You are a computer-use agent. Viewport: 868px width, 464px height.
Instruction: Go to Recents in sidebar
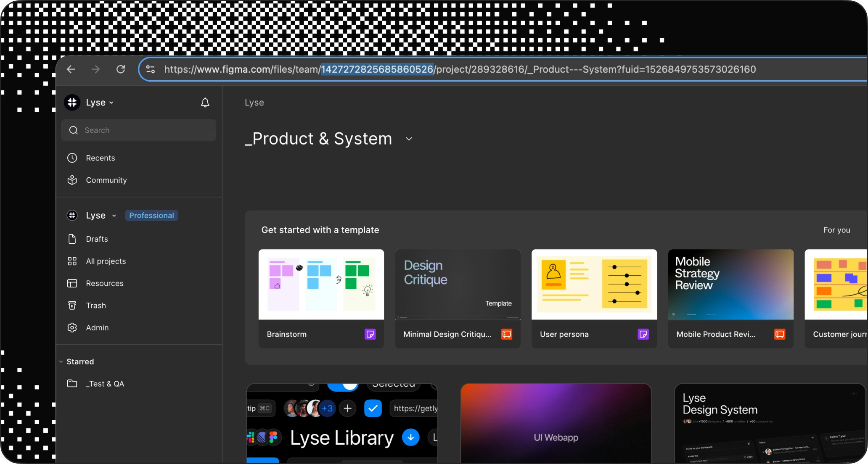coord(100,158)
